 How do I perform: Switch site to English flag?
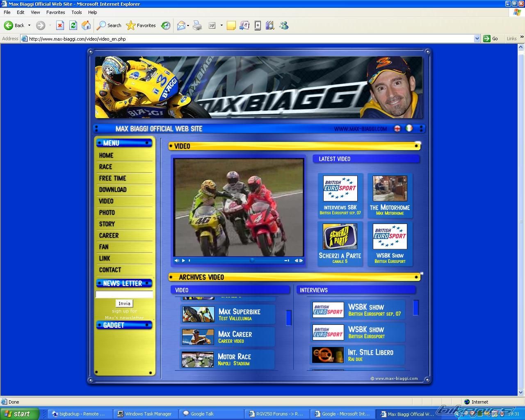click(397, 128)
